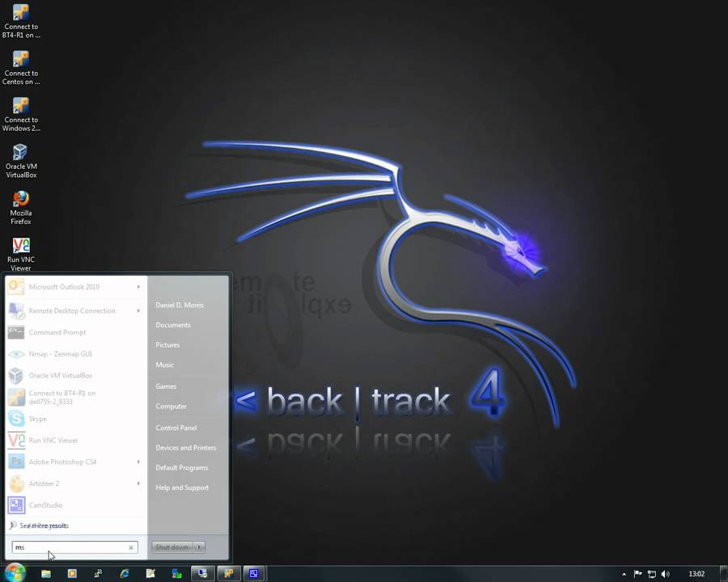The width and height of the screenshot is (728, 582).
Task: Open the volume speaker tray icon
Action: 666,574
